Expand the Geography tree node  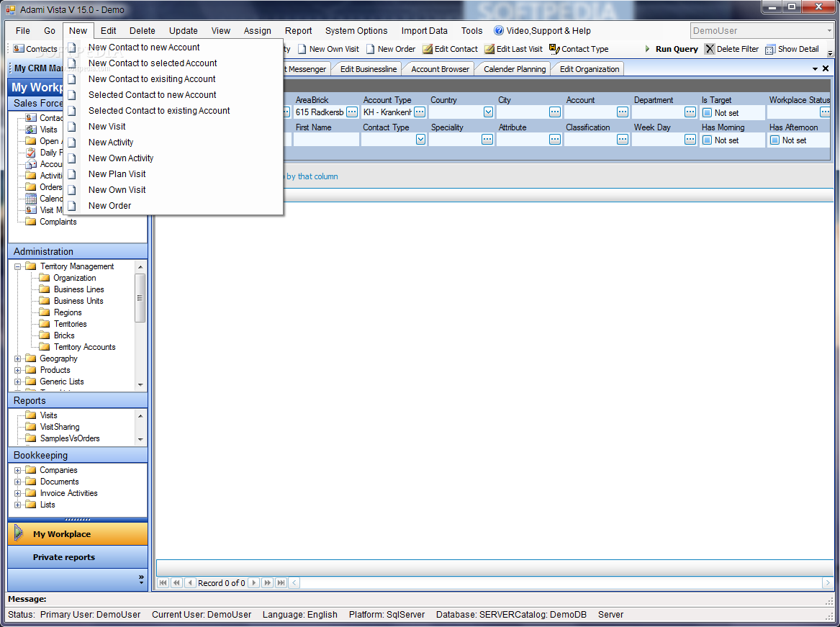[x=18, y=358]
